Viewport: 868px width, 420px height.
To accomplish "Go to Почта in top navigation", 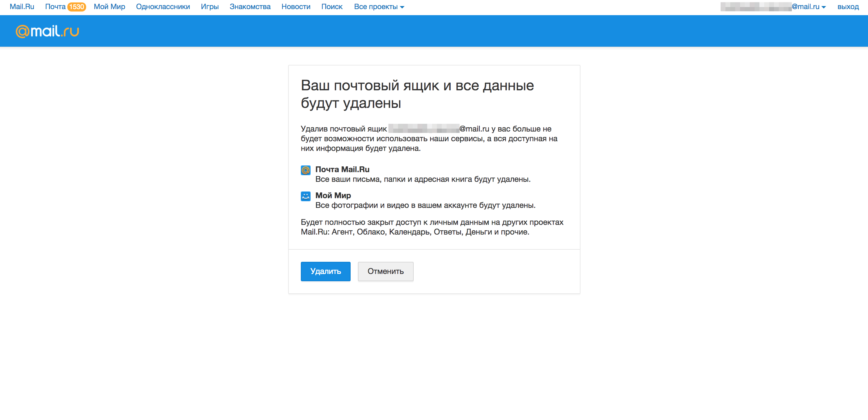I will (x=55, y=7).
